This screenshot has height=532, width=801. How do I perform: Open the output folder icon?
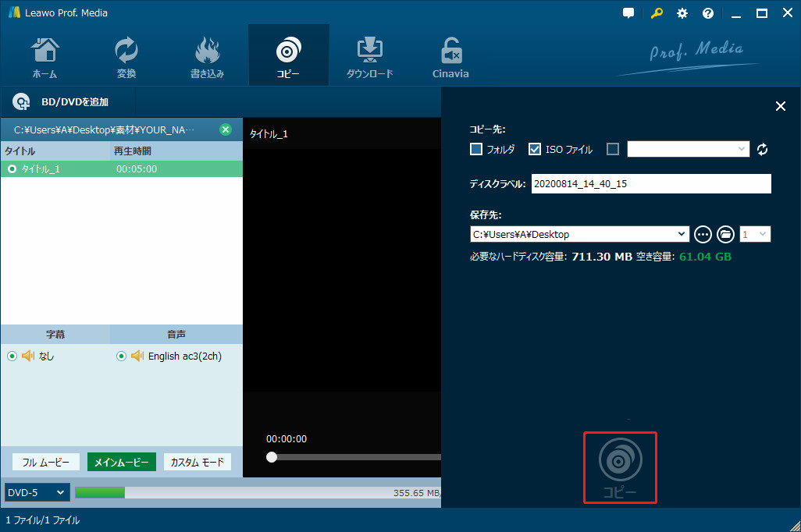[x=725, y=234]
